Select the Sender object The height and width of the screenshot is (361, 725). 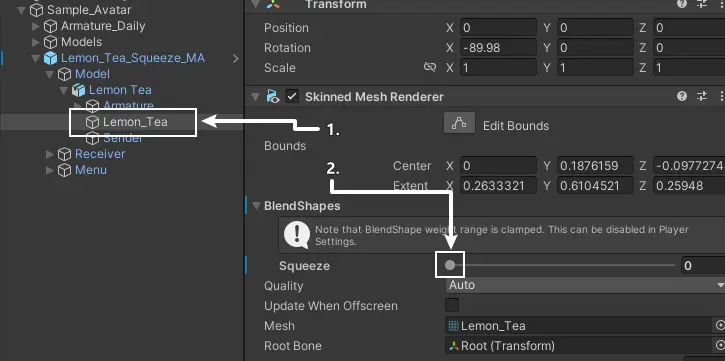[123, 138]
